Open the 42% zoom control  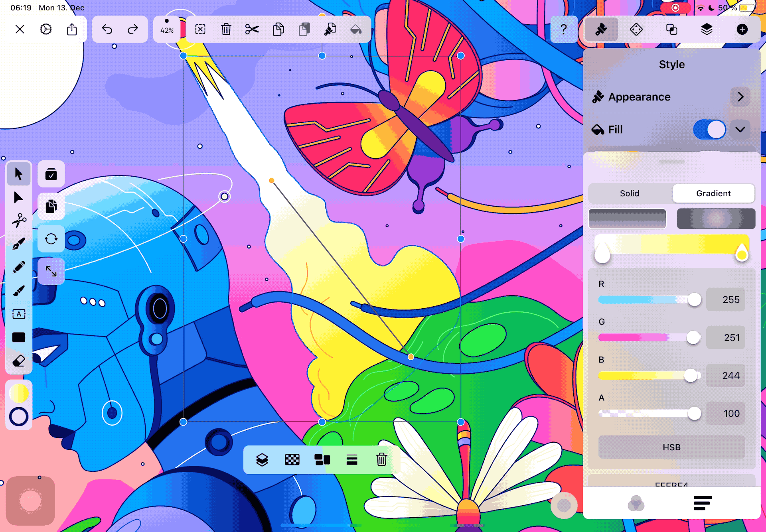(167, 30)
